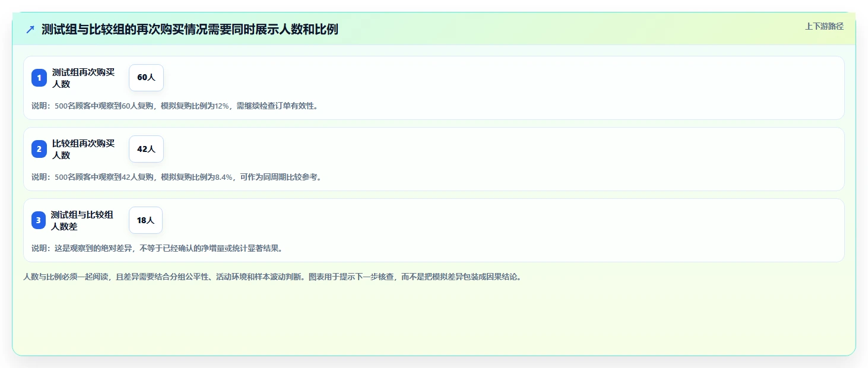Image resolution: width=868 pixels, height=368 pixels.
Task: Click the 42人 value chip
Action: (x=146, y=149)
